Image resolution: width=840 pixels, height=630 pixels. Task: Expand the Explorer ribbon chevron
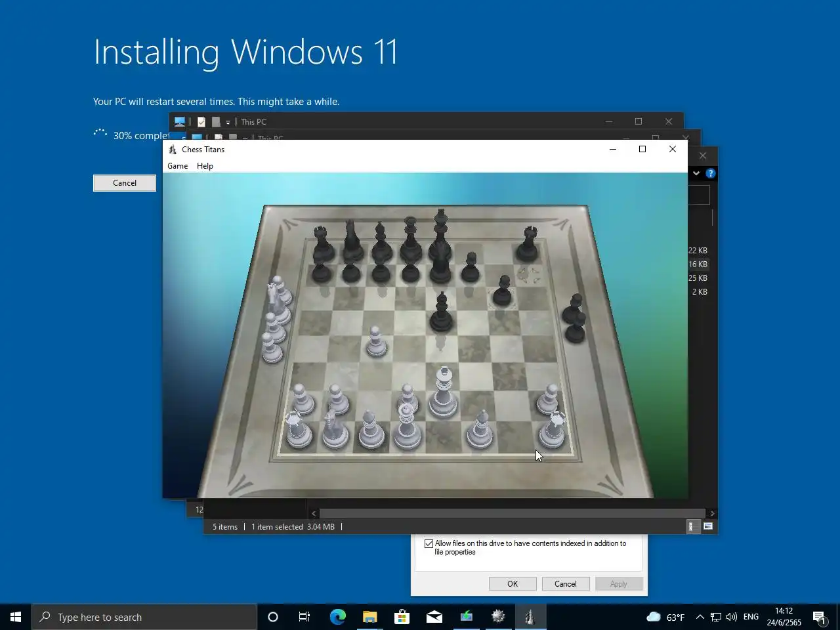[x=696, y=173]
